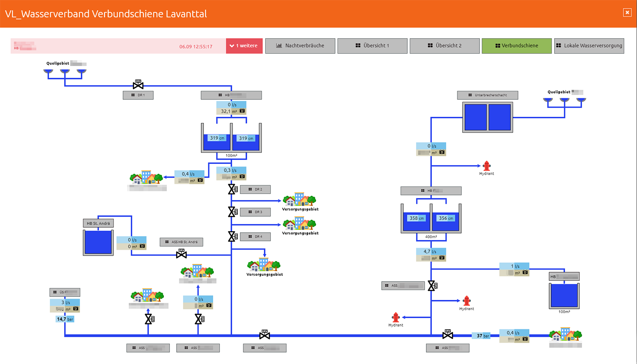Click the DRV valve on bottom main pipe center

[265, 335]
